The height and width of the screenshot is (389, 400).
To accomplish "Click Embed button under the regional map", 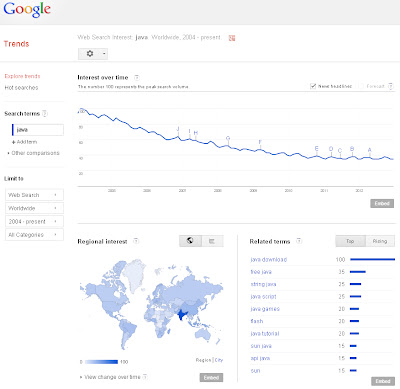I will point(211,378).
